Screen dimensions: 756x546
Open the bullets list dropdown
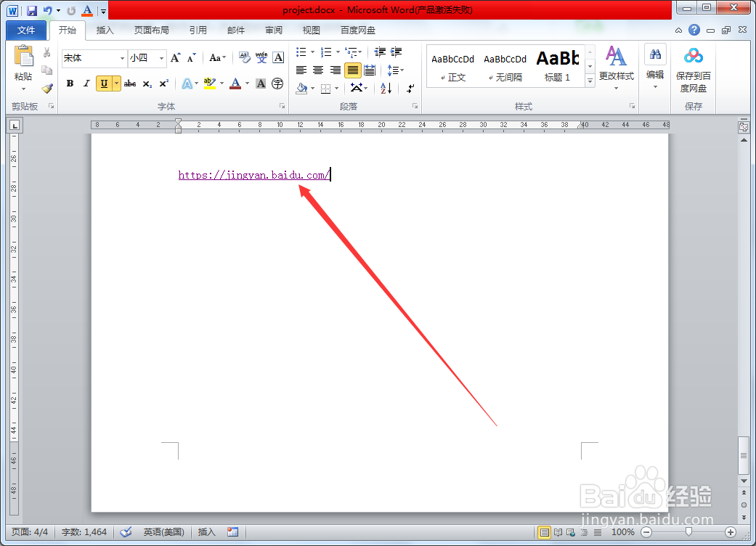(312, 52)
